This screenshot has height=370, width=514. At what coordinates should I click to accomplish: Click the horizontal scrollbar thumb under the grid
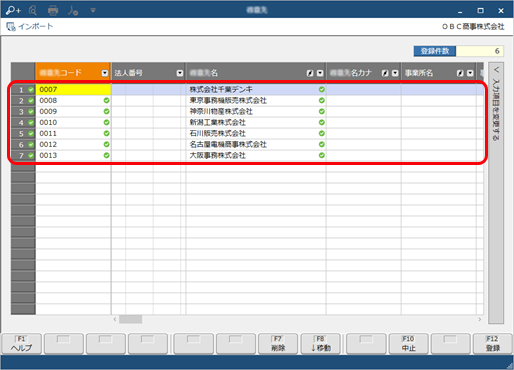[131, 319]
